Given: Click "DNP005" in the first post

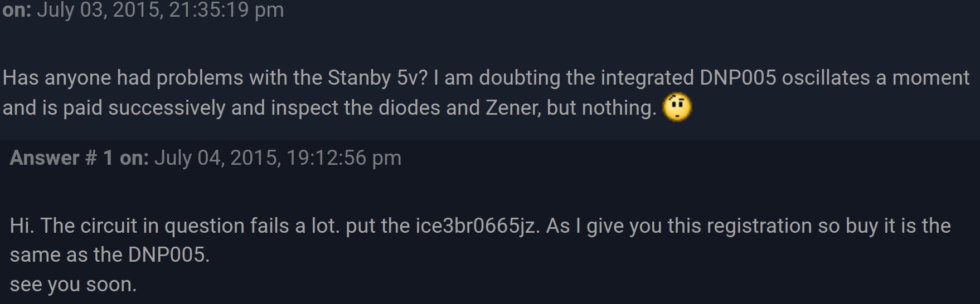Looking at the screenshot, I should tap(738, 78).
